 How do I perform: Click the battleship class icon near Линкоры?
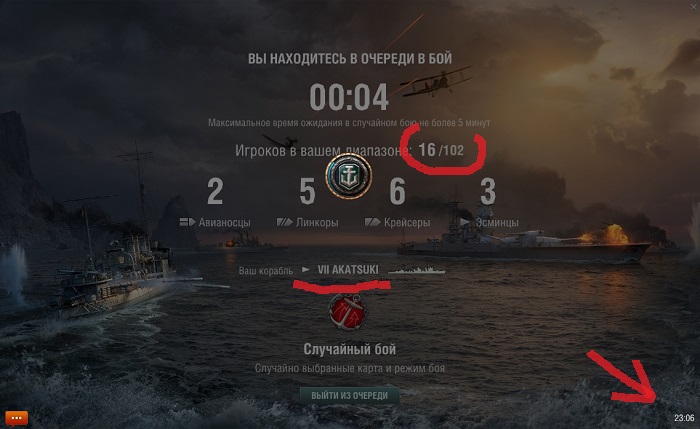point(284,222)
